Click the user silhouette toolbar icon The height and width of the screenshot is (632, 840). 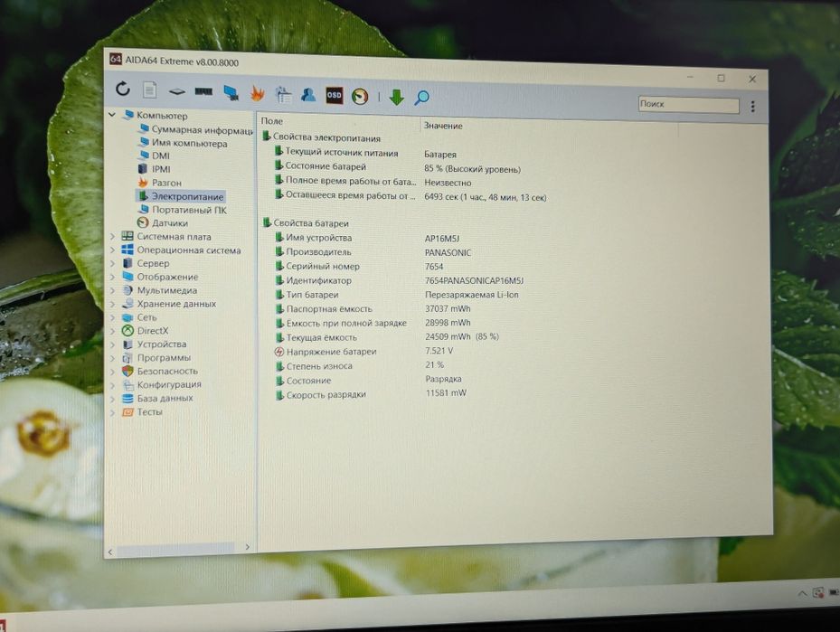tap(308, 95)
